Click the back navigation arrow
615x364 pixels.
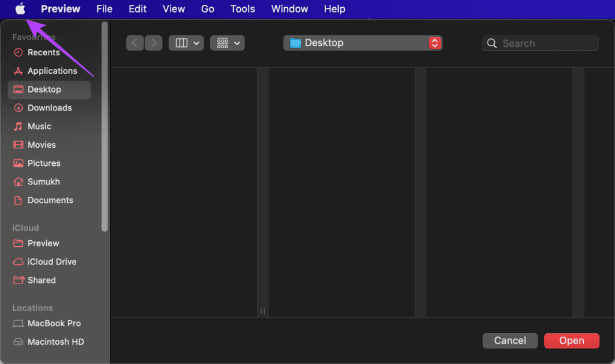(135, 43)
